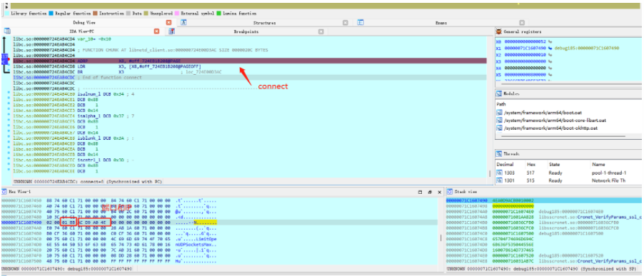Click the General registers panel icon
The image size is (644, 276).
click(x=499, y=31)
